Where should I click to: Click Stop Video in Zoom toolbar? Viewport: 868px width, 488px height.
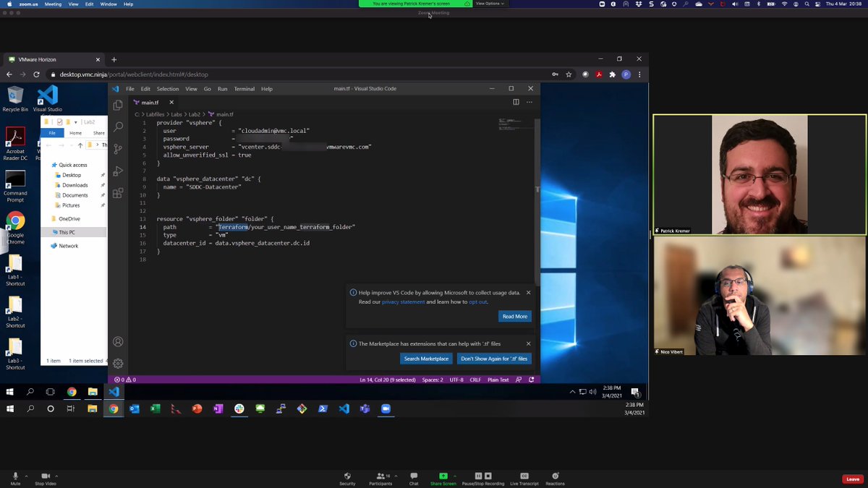pyautogui.click(x=46, y=478)
